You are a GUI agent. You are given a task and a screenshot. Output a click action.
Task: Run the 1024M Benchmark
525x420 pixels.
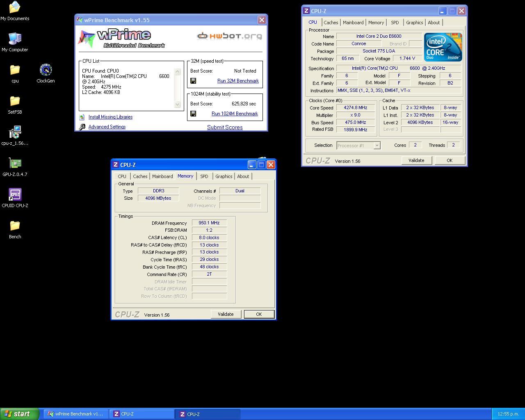click(x=235, y=114)
